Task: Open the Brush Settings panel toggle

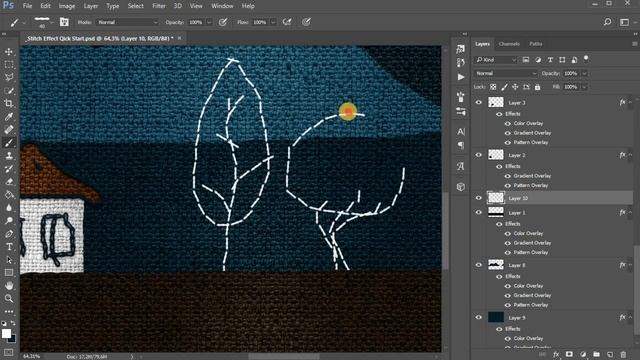Action: click(64, 22)
